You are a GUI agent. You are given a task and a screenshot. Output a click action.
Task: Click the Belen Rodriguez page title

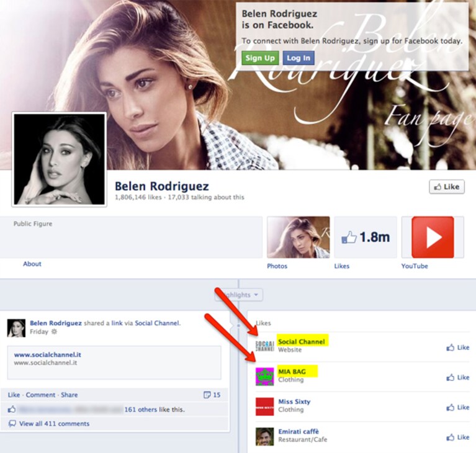(x=162, y=186)
